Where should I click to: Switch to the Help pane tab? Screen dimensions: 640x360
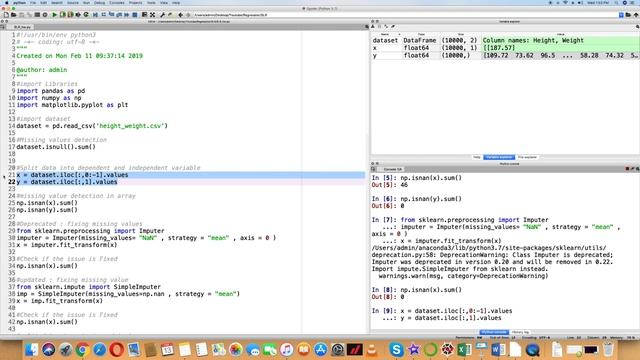tap(476, 157)
